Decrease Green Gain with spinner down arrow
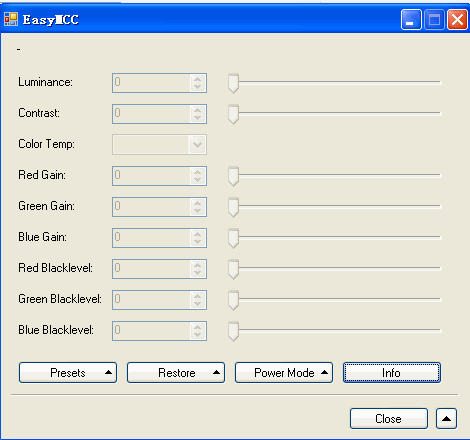This screenshot has width=470, height=440. point(198,211)
